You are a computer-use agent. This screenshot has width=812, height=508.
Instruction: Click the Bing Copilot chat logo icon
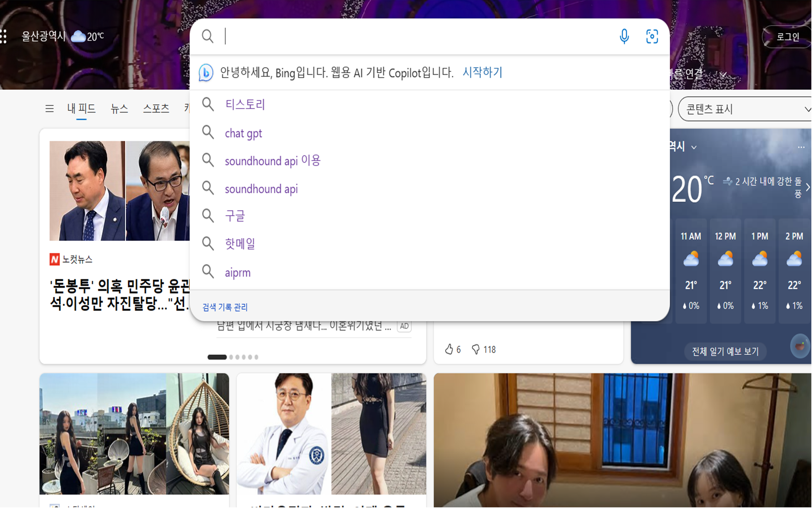pyautogui.click(x=206, y=72)
